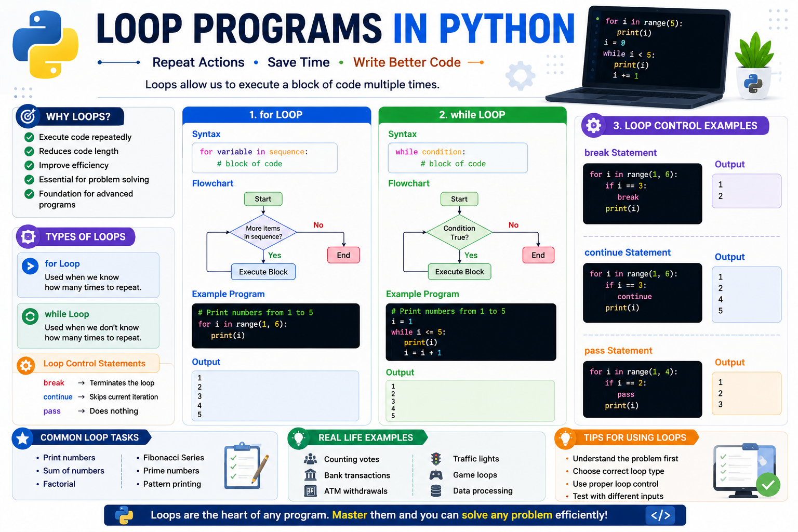Click the check mark beside Improve efficiency
Viewport: 798px width, 532px height.
tap(30, 165)
